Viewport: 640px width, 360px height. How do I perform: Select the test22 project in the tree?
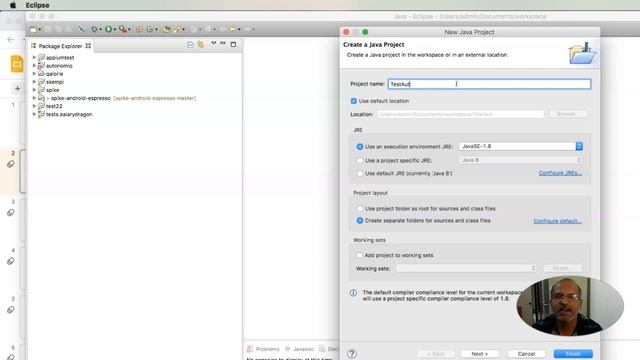(x=54, y=106)
